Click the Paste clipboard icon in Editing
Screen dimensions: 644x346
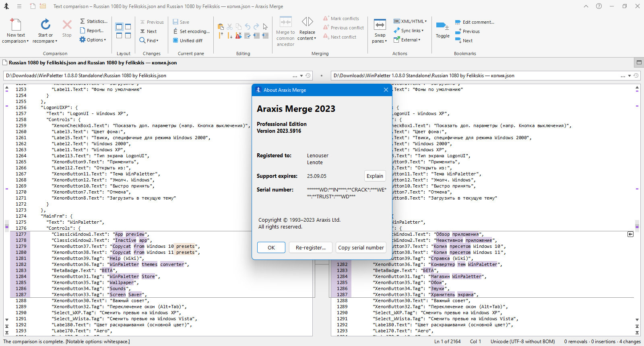point(221,27)
